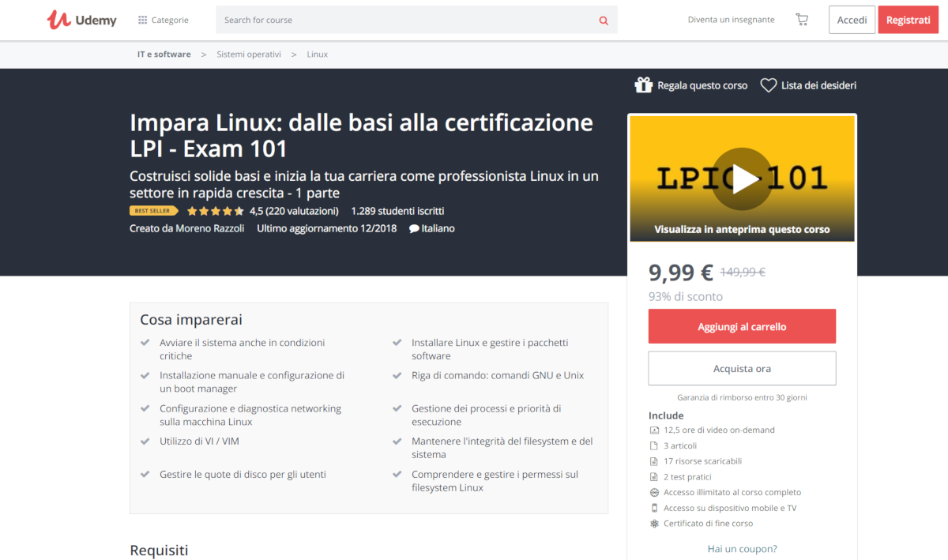Click the Italiano language speech bubble icon
The image size is (948, 560).
click(414, 229)
